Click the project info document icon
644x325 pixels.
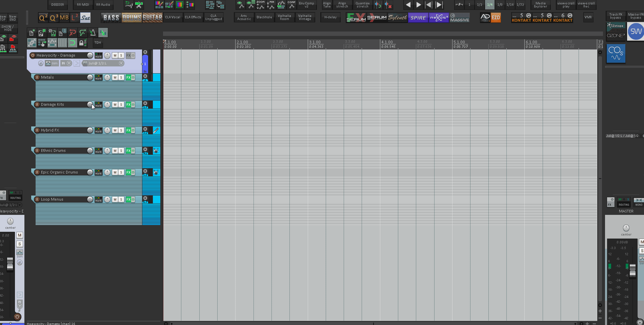tap(62, 33)
